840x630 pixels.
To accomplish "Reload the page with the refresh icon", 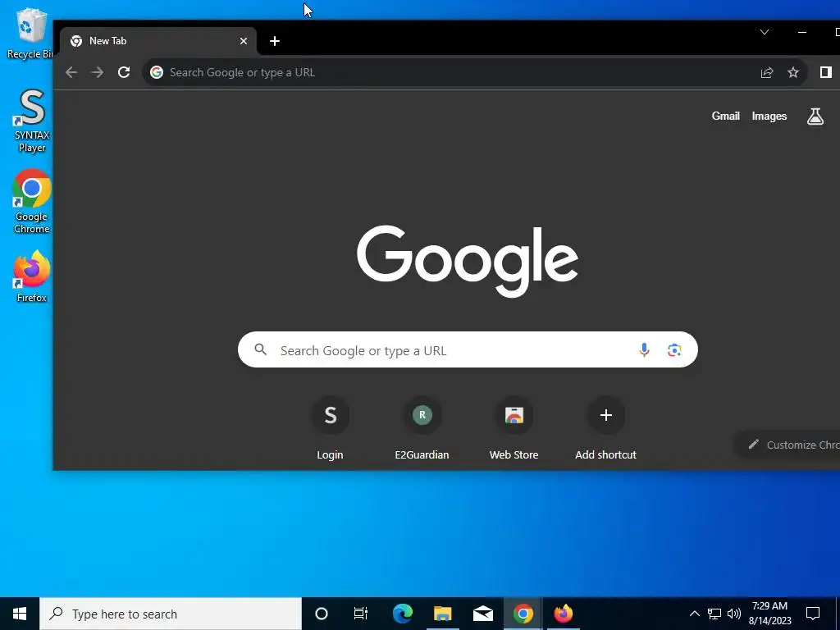I will (124, 72).
